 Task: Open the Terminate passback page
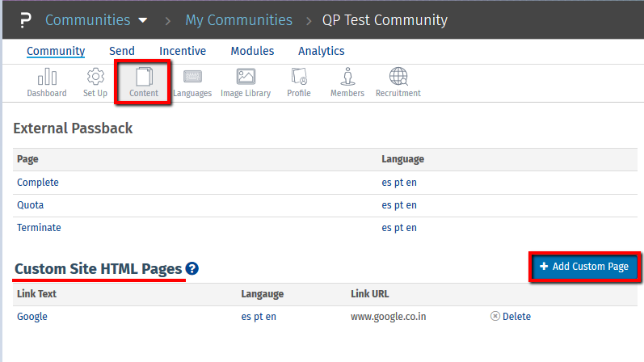pyautogui.click(x=39, y=228)
